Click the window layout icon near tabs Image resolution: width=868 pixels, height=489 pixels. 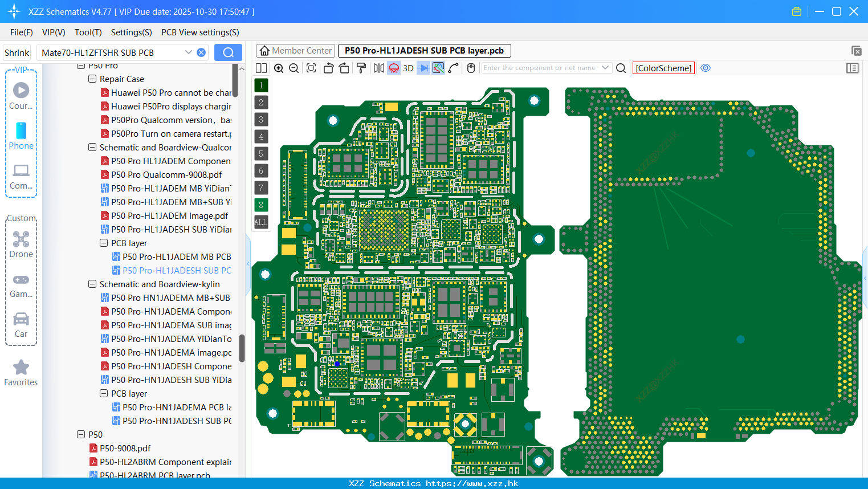point(856,51)
